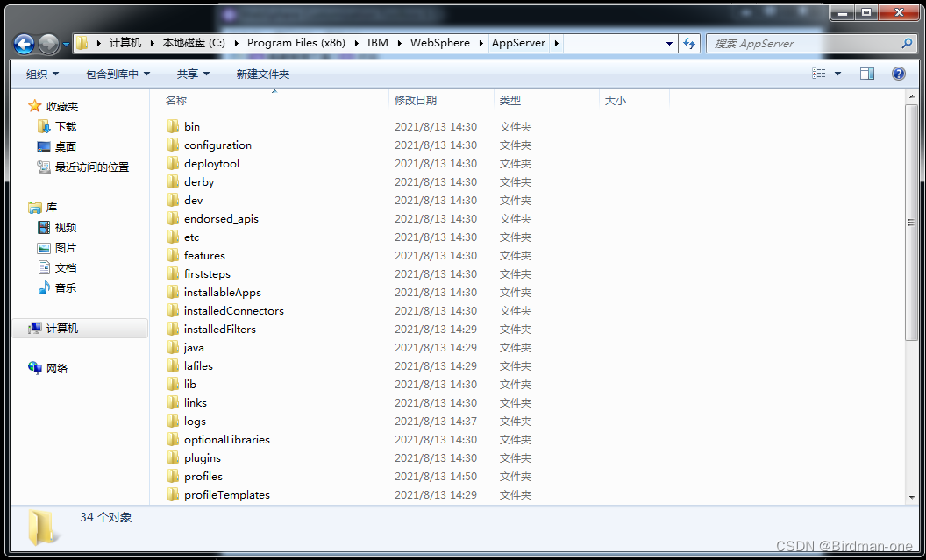Click the endorsed_apis folder icon

(x=173, y=218)
